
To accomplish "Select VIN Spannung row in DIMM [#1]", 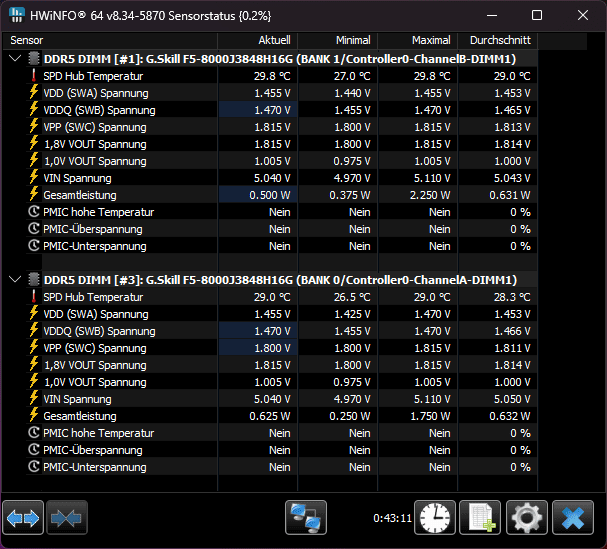I will point(281,178).
